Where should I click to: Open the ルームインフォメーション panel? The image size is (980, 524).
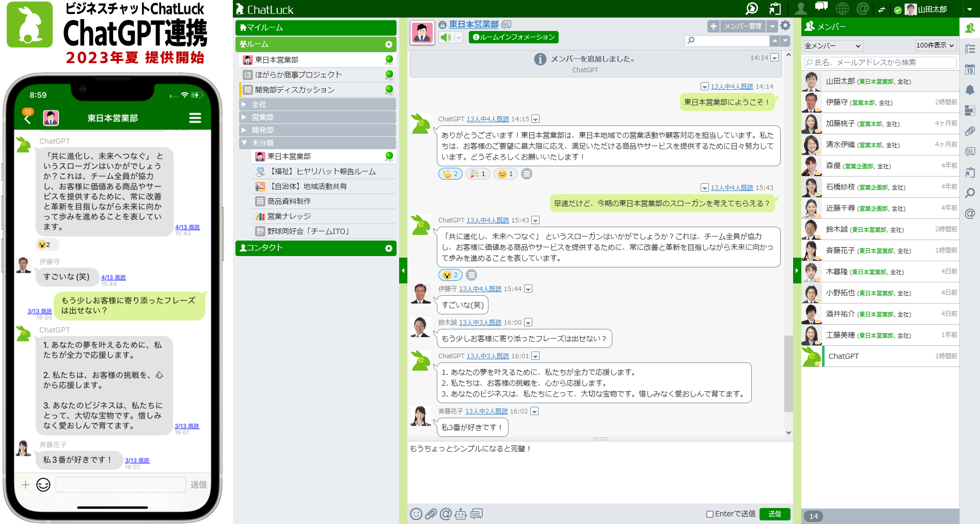point(513,37)
